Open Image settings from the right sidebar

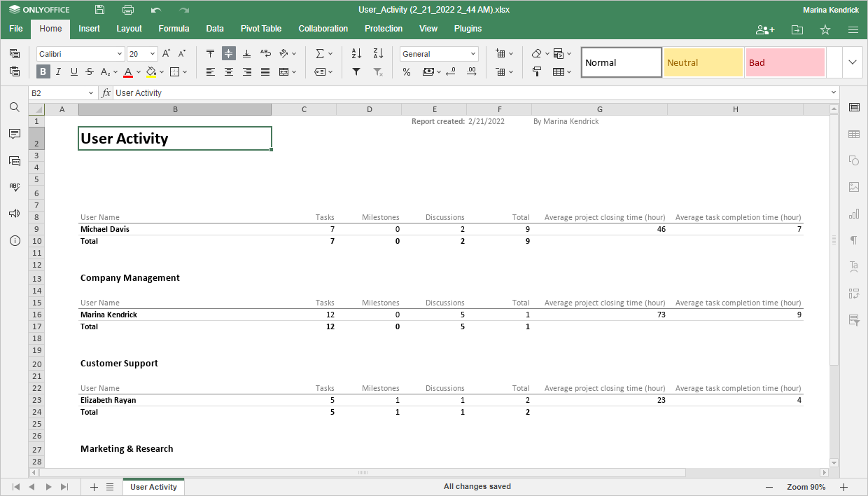click(854, 187)
